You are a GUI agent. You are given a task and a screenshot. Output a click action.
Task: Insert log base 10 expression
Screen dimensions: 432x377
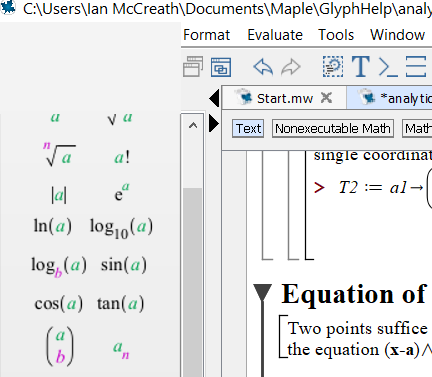pos(121,228)
